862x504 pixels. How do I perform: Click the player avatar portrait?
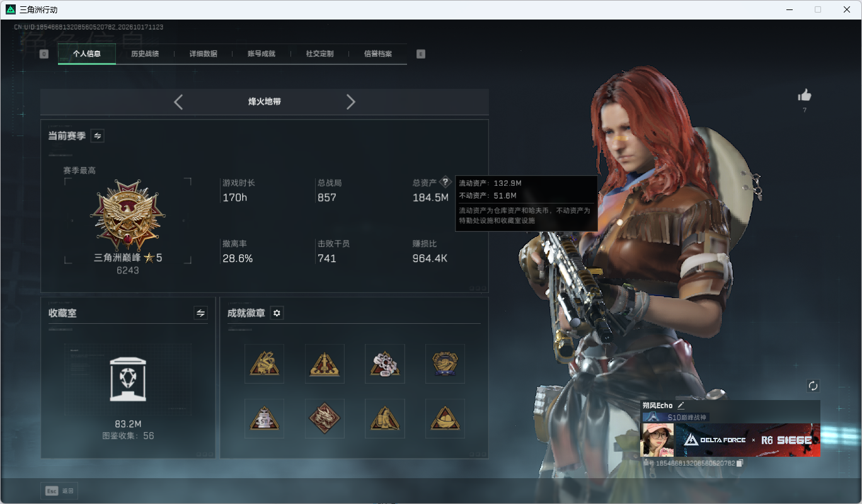point(657,440)
